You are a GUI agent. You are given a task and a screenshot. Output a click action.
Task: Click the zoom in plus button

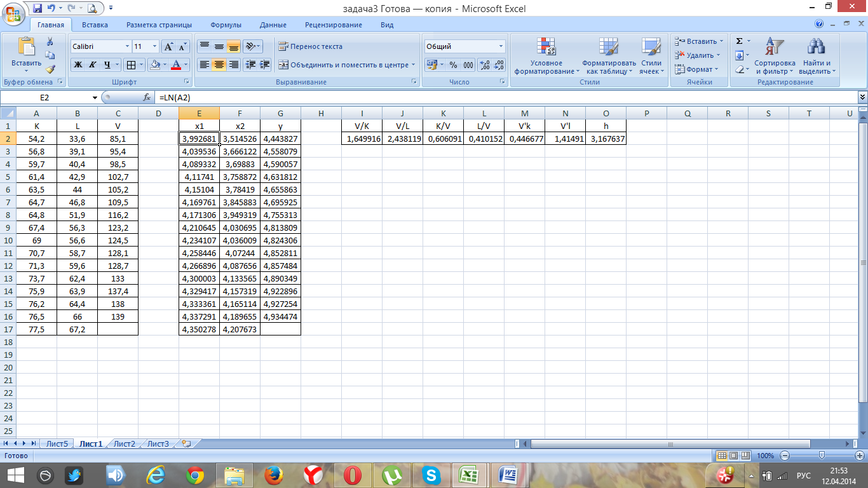[860, 456]
